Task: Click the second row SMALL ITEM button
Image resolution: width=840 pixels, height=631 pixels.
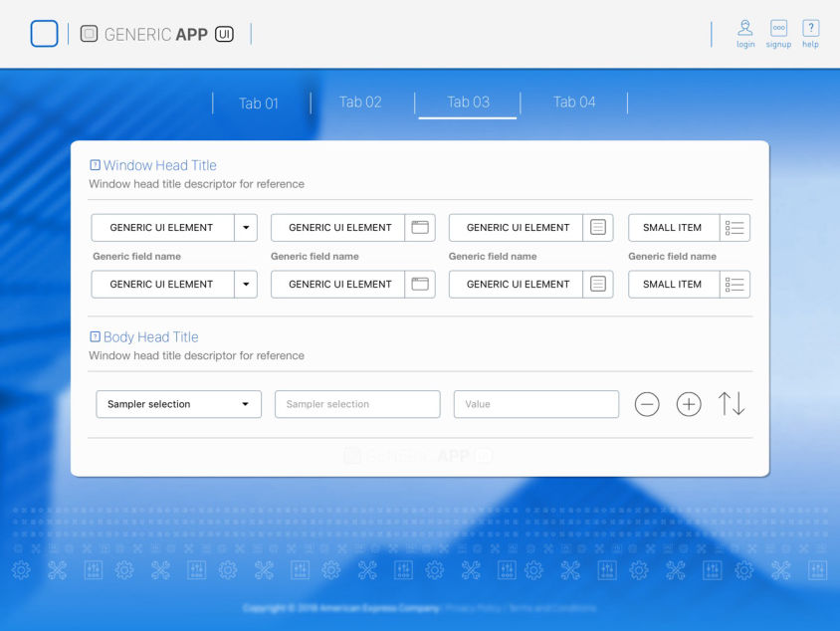Action: tap(673, 285)
